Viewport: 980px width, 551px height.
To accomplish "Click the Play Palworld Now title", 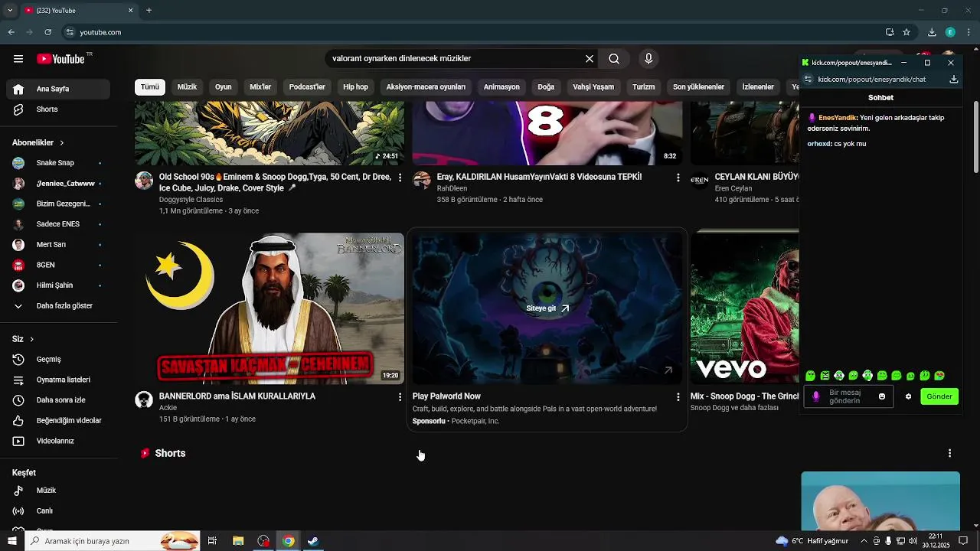I will [x=446, y=396].
